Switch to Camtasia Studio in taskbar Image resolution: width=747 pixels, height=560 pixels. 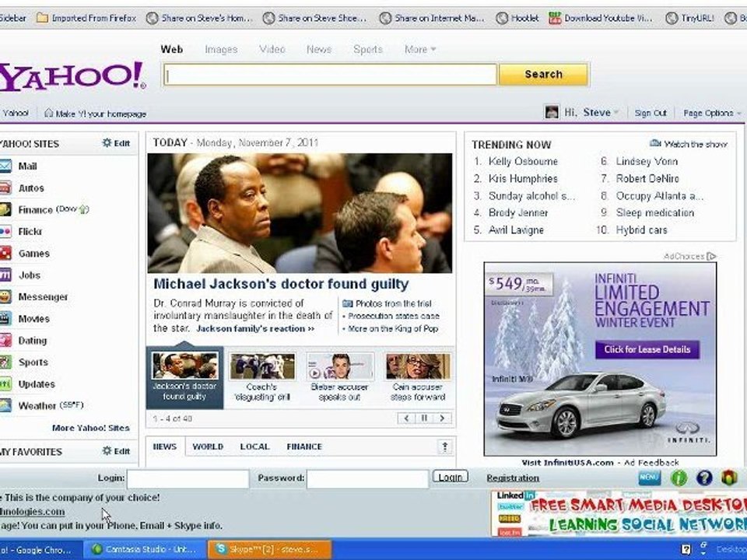coord(145,549)
